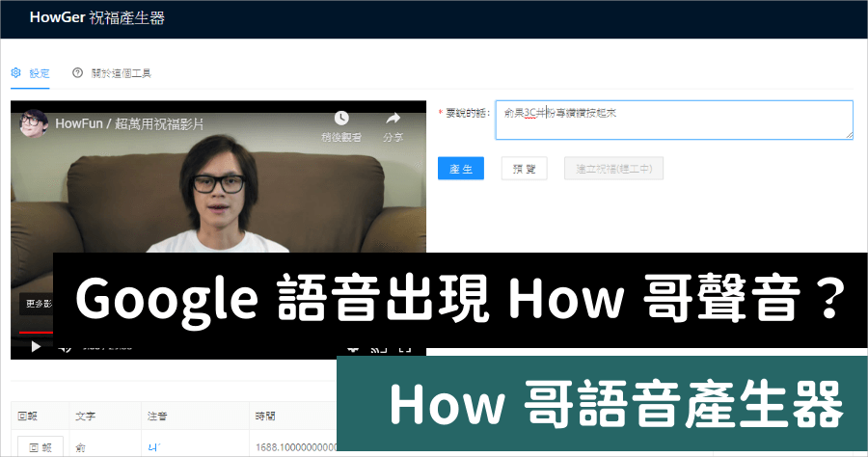Click the 回報 button in the 俞 row

[x=40, y=447]
